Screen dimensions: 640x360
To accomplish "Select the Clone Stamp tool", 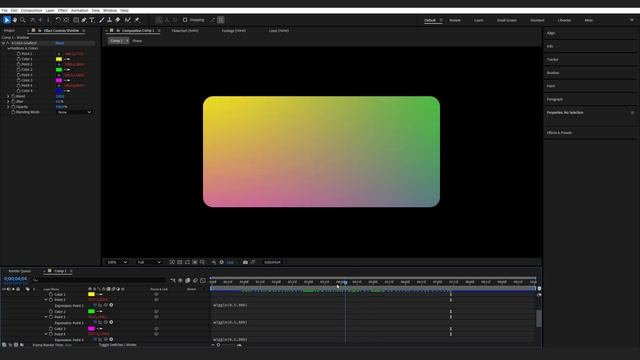I will pyautogui.click(x=109, y=20).
